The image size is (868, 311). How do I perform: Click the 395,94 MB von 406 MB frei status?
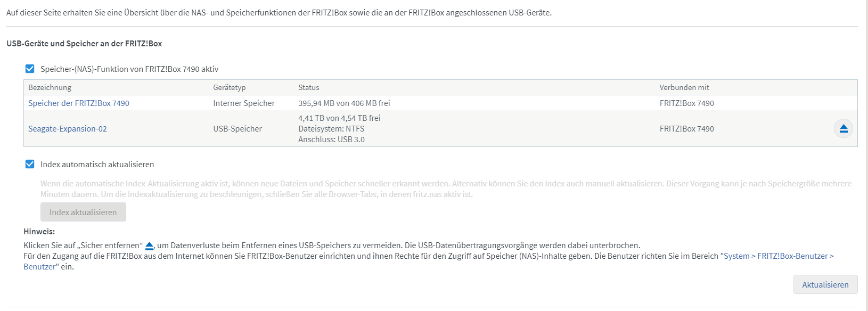344,103
